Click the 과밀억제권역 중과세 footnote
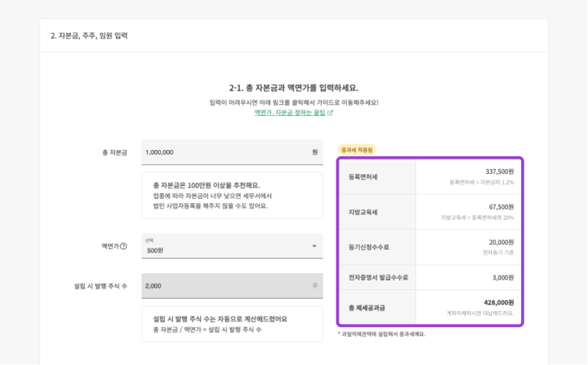 click(x=382, y=334)
